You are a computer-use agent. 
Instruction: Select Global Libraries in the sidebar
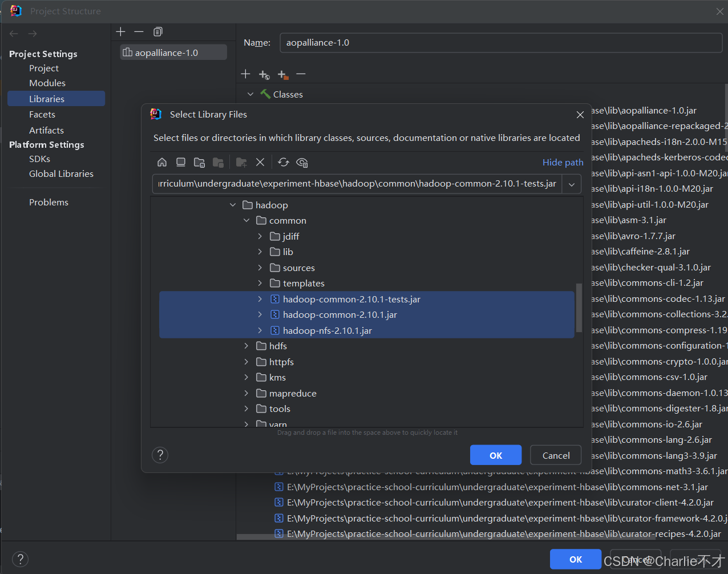click(61, 174)
